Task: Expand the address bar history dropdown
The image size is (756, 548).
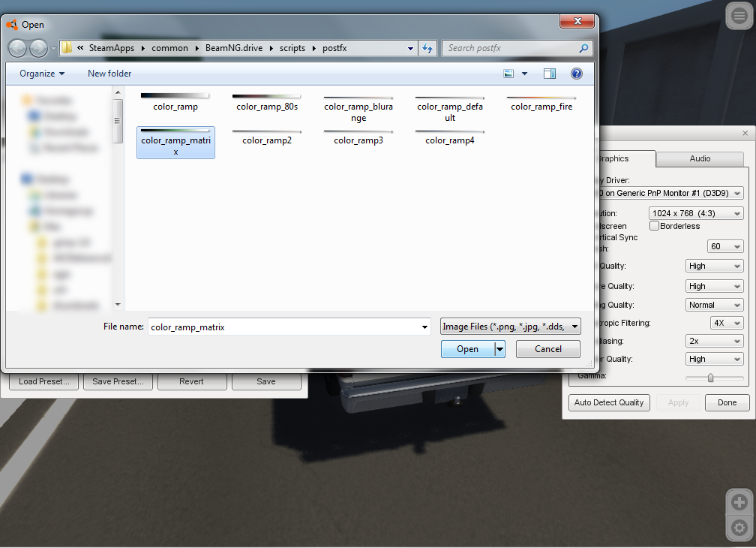Action: tap(410, 48)
